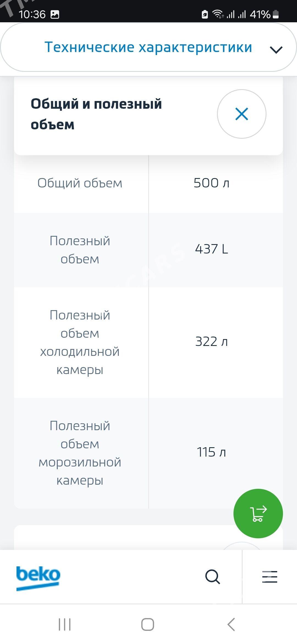The image size is (297, 644).
Task: Tap the Wi-Fi status icon
Action: [x=218, y=14]
